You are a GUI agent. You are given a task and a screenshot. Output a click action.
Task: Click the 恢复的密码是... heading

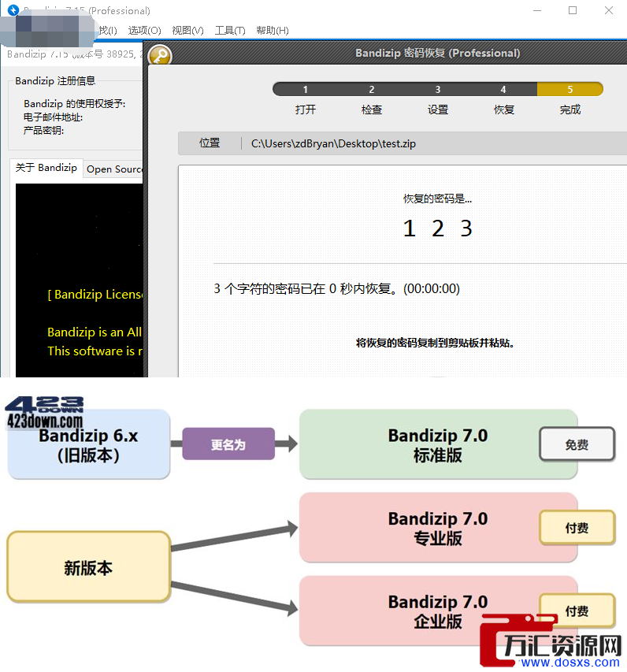pyautogui.click(x=438, y=199)
